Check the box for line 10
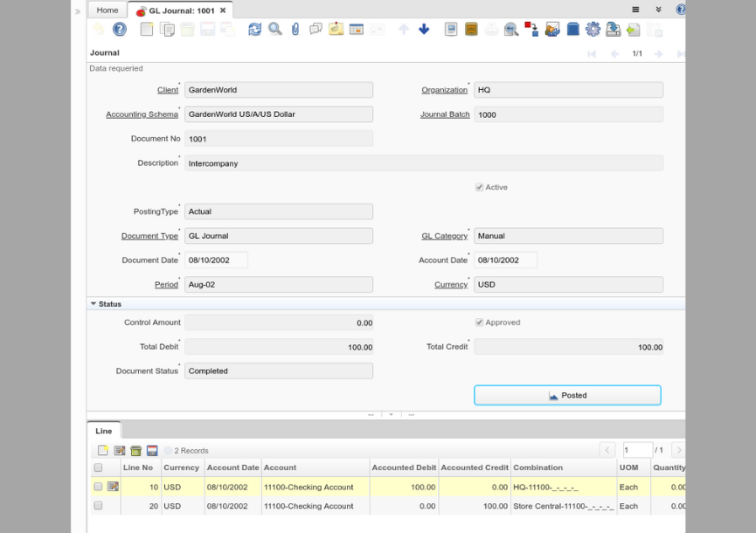 (x=99, y=487)
